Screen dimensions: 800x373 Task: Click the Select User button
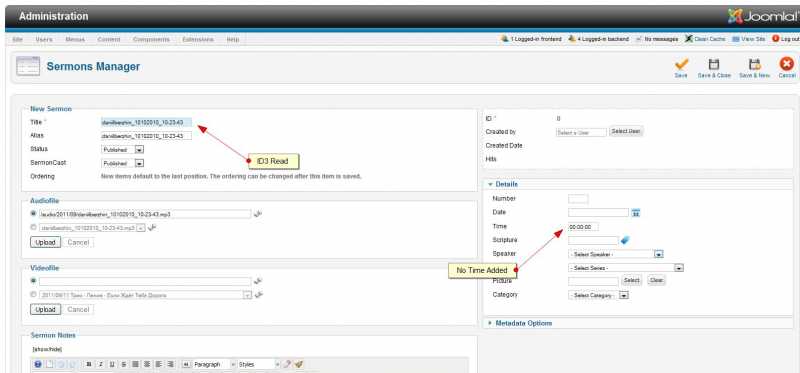[x=626, y=132]
